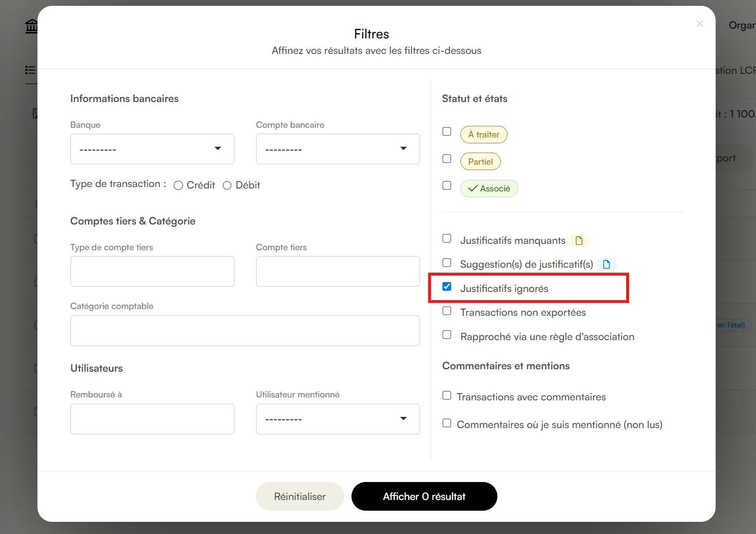756x534 pixels.
Task: Close the Filtres dialog with the X
Action: (700, 23)
